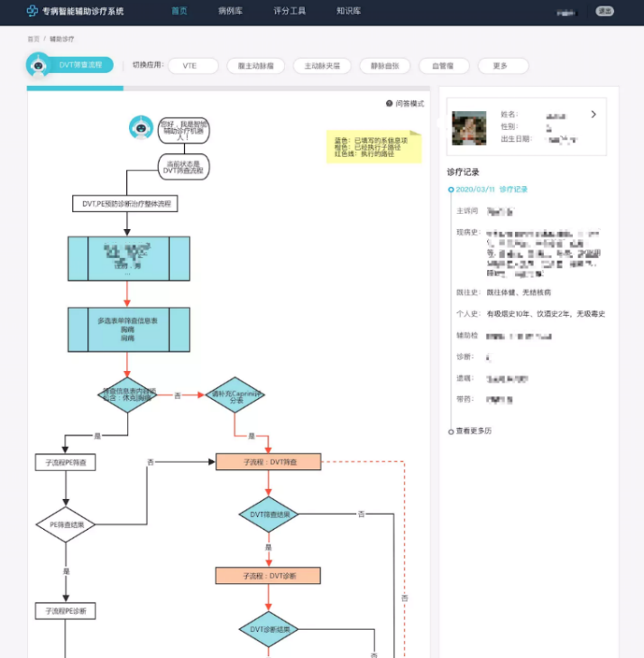Image resolution: width=644 pixels, height=658 pixels.
Task: Select the PE筛查结果 diamond
Action: [x=66, y=524]
